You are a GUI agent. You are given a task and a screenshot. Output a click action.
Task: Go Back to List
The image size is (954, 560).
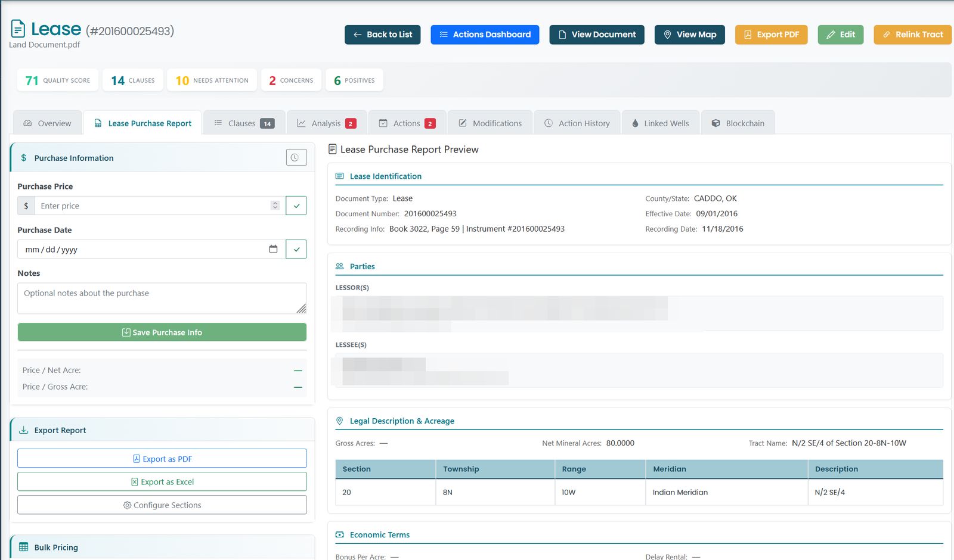click(x=382, y=35)
